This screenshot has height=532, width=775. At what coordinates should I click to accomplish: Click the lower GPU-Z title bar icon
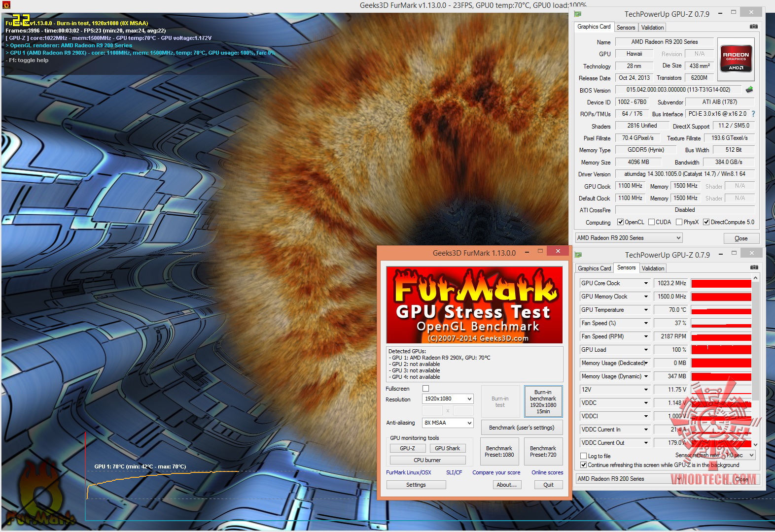pyautogui.click(x=578, y=255)
